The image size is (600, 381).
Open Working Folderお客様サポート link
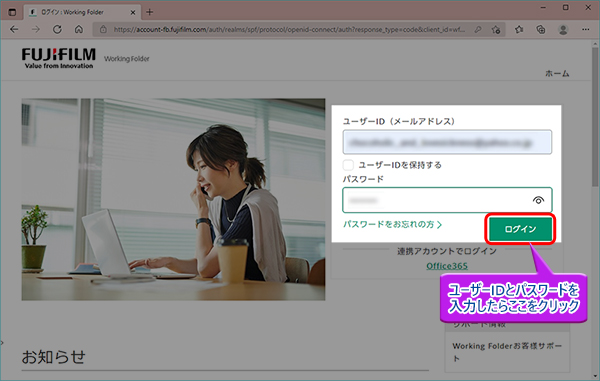point(507,352)
